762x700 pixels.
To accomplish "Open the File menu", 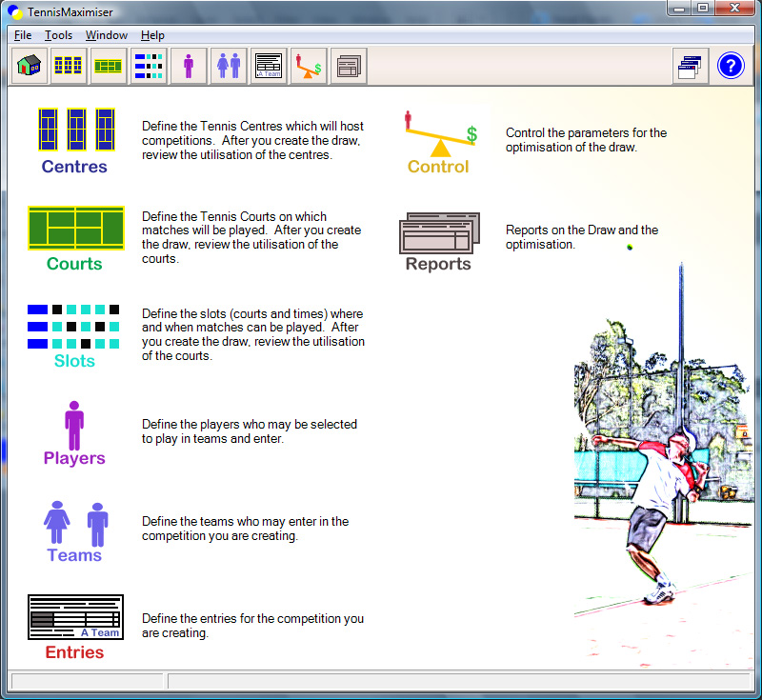I will (x=23, y=35).
